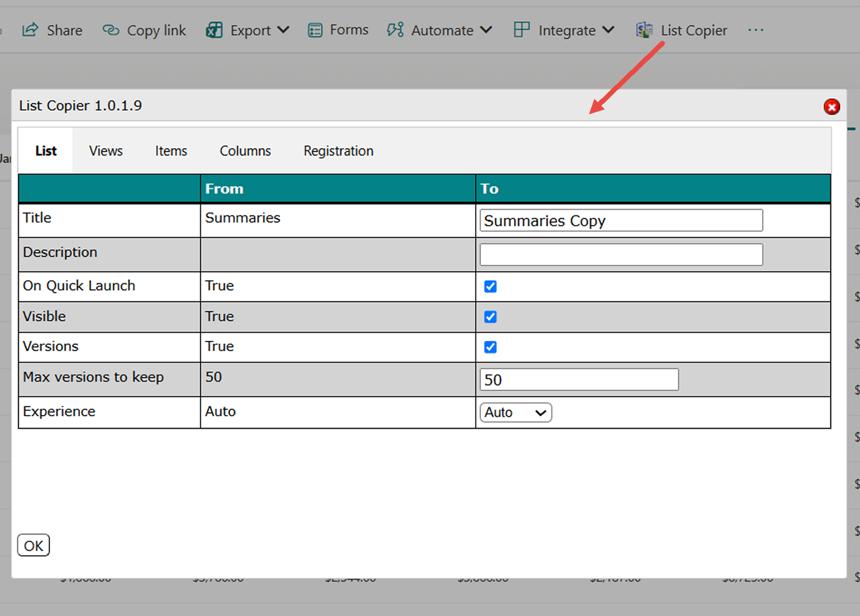Open the ellipsis overflow menu

pyautogui.click(x=756, y=31)
